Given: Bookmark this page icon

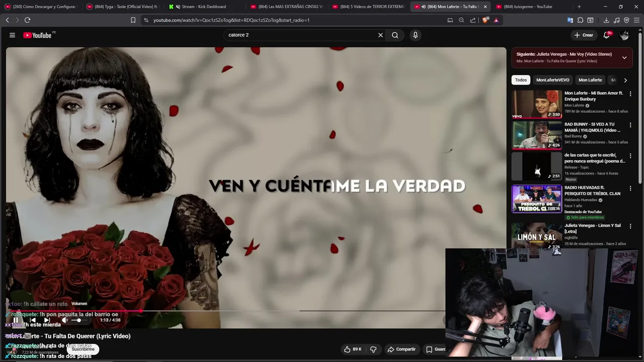Looking at the screenshot, I should click(133, 20).
